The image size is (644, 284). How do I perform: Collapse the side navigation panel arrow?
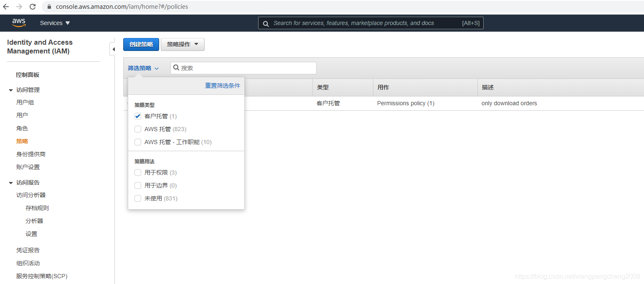point(113,49)
